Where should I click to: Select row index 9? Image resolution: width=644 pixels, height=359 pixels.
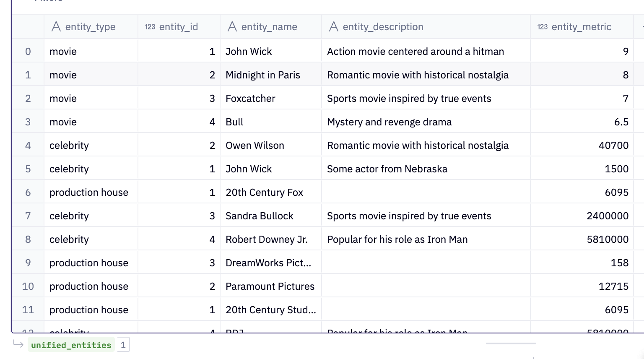tap(28, 263)
